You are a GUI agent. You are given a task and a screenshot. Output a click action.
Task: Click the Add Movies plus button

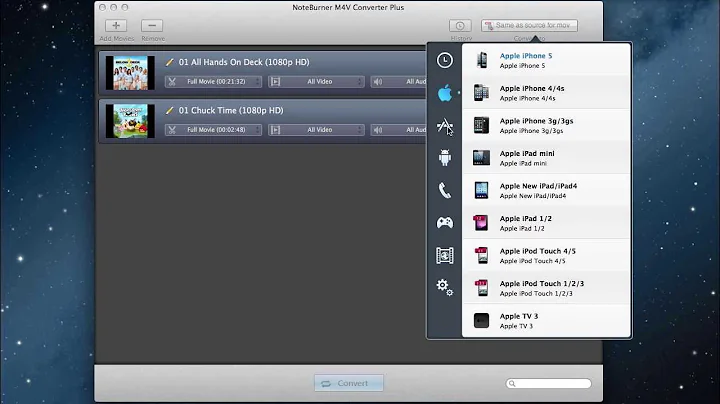click(x=116, y=26)
